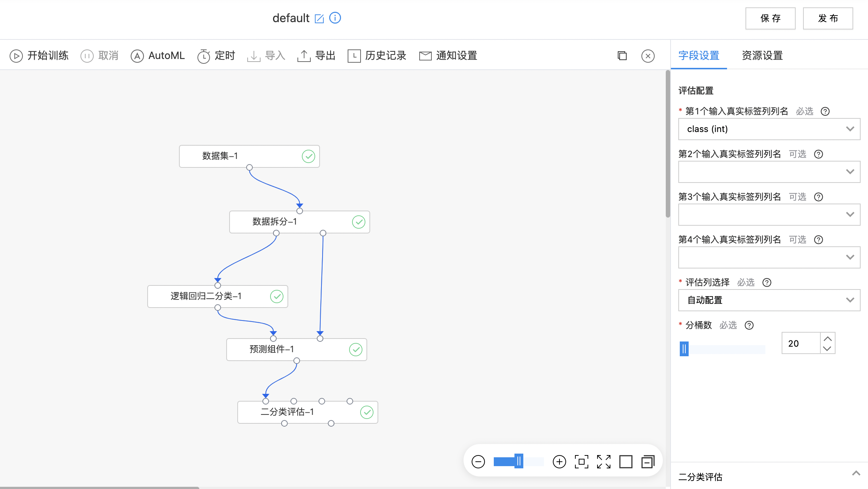Collapse the 二分类评估 panel with its chevron
The image size is (868, 489).
coord(856,473)
